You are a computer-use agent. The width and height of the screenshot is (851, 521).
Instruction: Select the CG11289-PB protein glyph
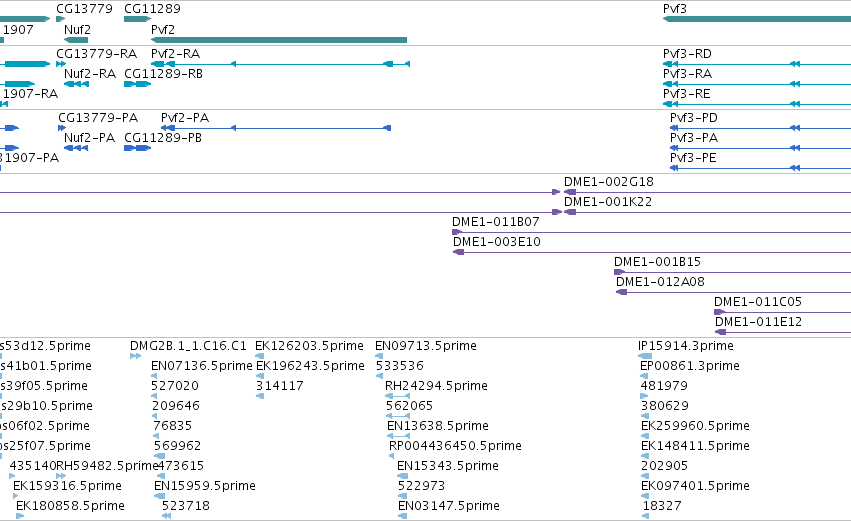point(137,148)
